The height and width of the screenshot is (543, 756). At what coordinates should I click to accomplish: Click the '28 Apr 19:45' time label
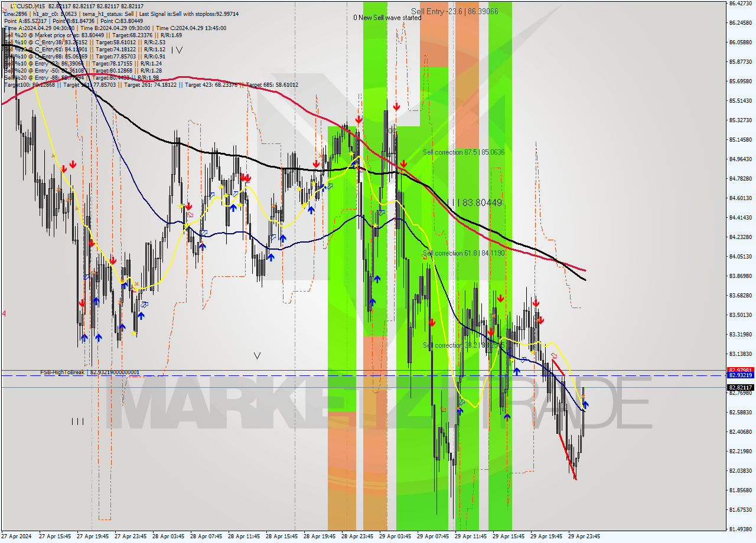[x=320, y=537]
